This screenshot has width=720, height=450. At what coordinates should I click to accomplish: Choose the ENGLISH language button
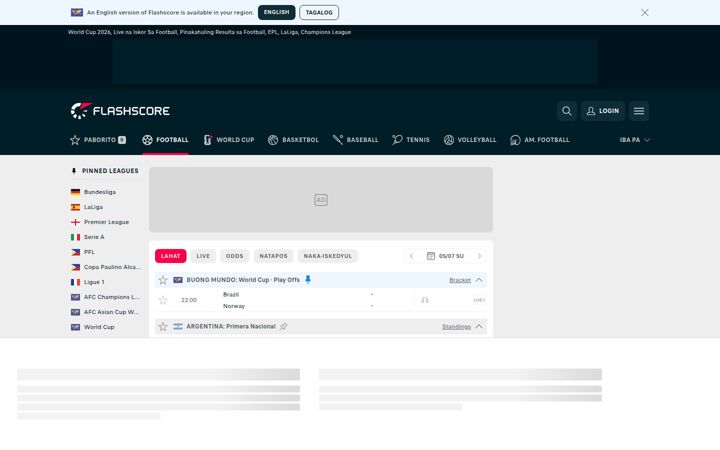276,12
